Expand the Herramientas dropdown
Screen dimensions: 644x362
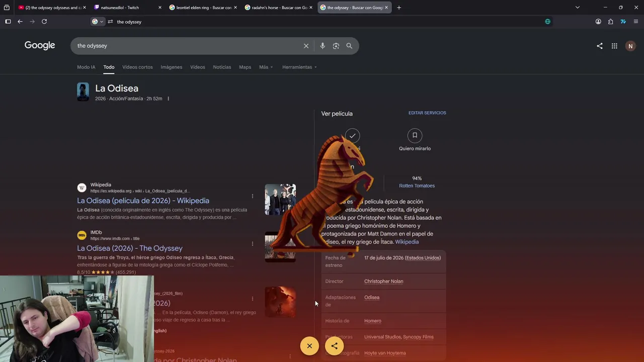(x=299, y=67)
